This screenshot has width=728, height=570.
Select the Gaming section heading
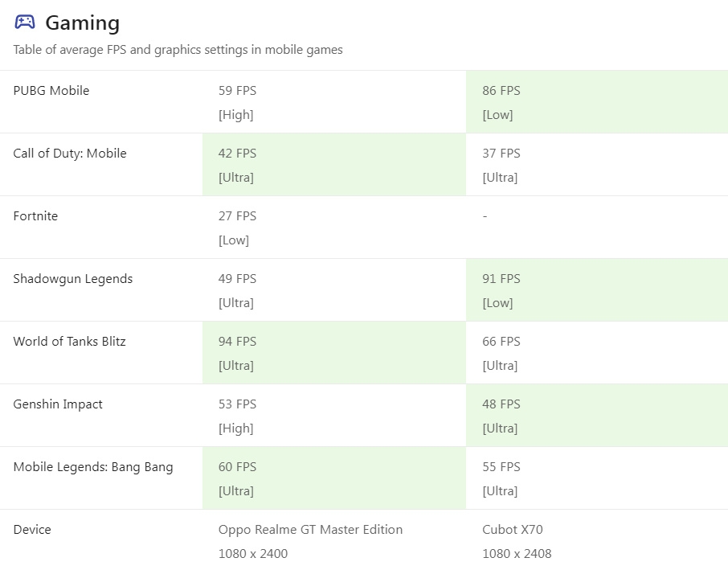tap(83, 23)
